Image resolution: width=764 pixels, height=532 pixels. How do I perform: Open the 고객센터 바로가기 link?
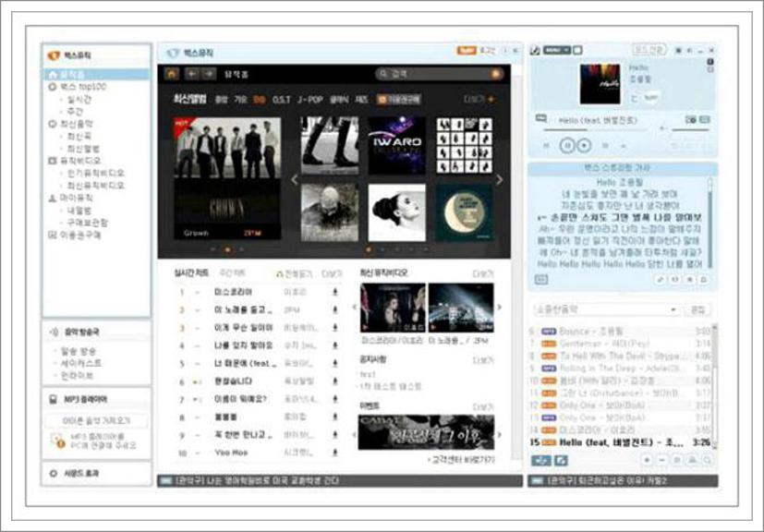(461, 459)
